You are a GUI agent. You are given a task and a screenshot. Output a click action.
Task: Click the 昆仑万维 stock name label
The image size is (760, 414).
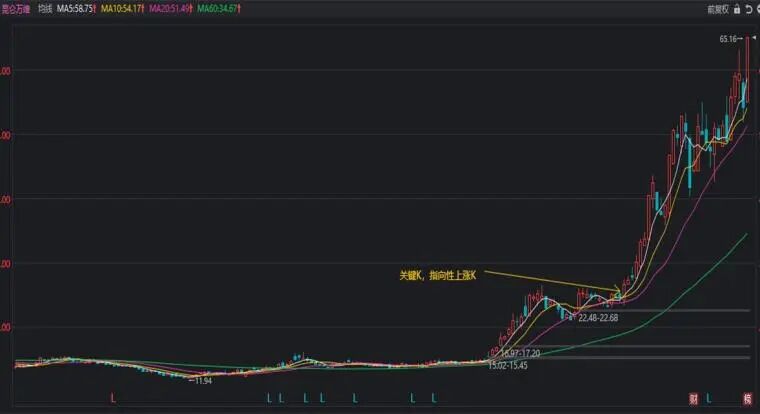click(x=16, y=9)
